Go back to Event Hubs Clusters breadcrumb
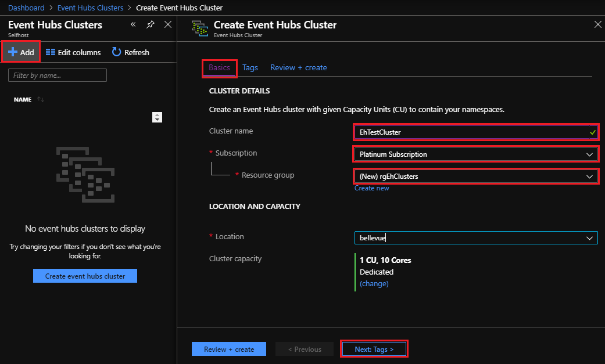The height and width of the screenshot is (364, 605). click(x=90, y=8)
